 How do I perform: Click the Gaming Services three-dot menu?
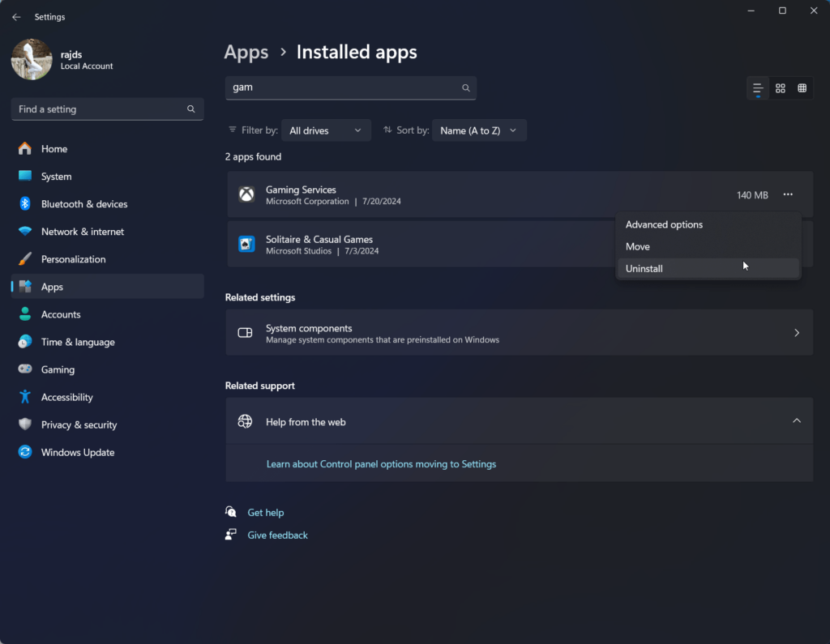(x=788, y=194)
